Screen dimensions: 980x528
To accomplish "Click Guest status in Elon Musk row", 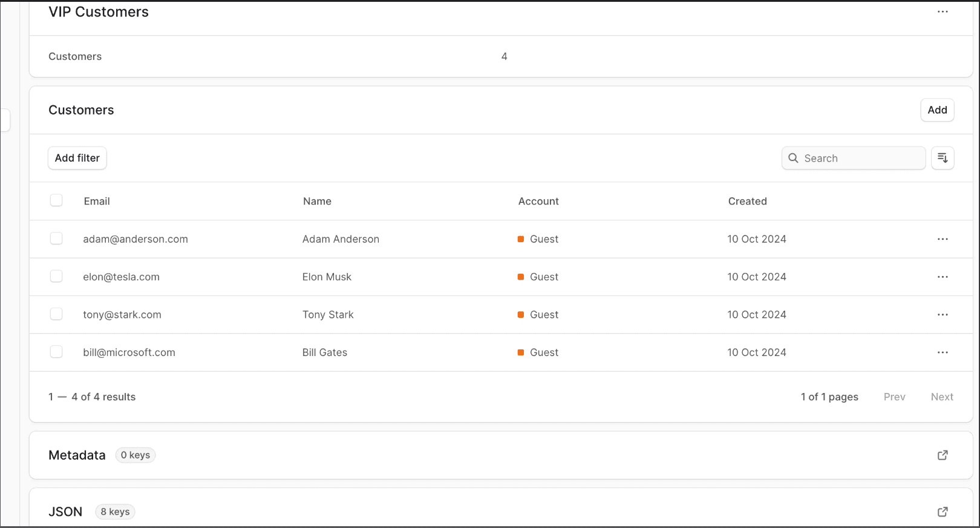I will pos(538,277).
